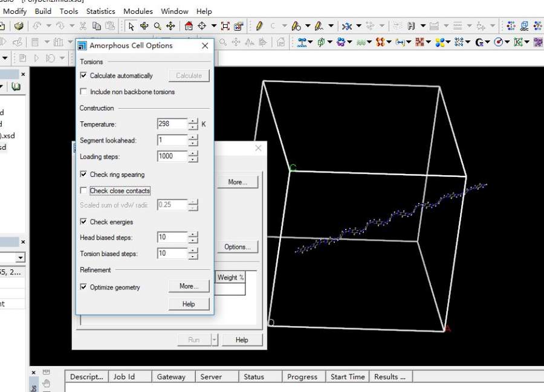
Task: Open the Statistics menu
Action: [100, 11]
